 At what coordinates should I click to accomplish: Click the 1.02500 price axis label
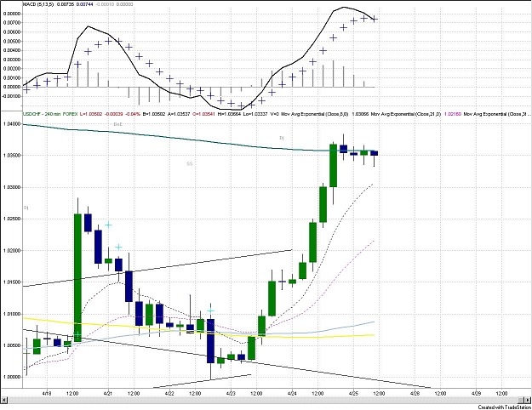pyautogui.click(x=11, y=219)
